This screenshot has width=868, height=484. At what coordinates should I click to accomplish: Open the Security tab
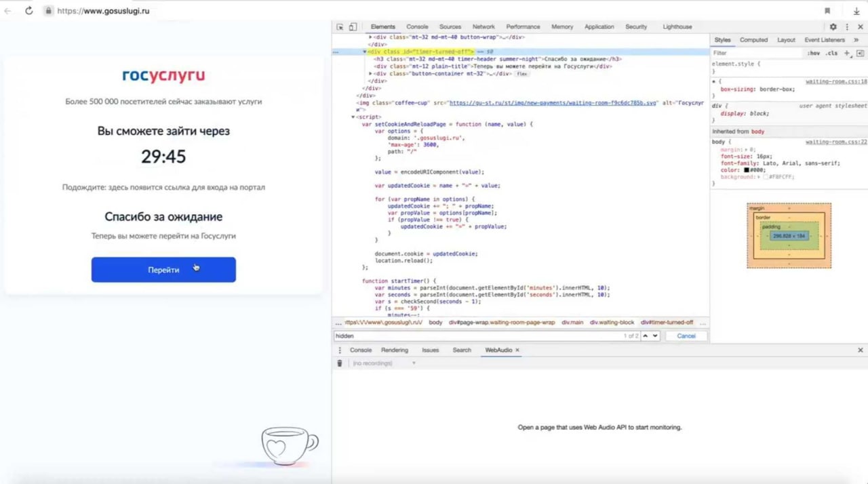coord(636,27)
